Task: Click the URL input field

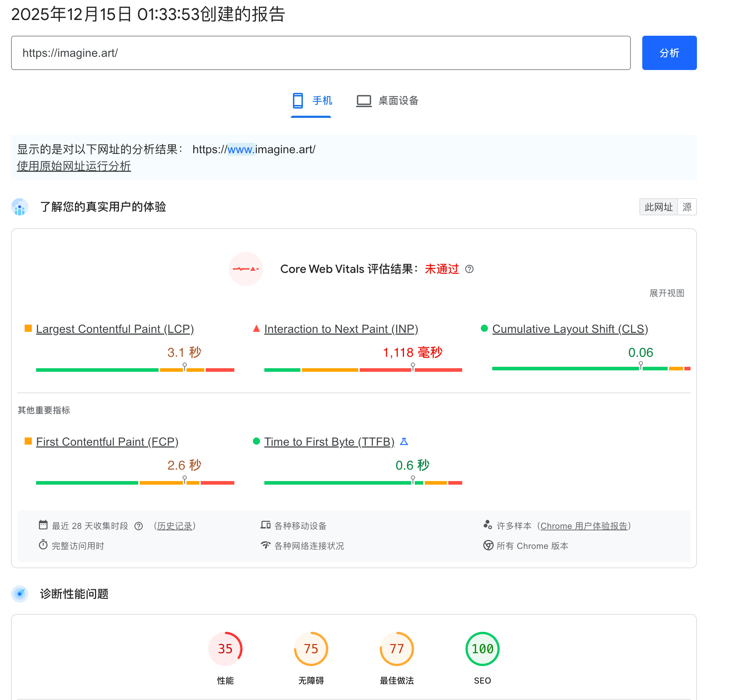Action: tap(320, 53)
